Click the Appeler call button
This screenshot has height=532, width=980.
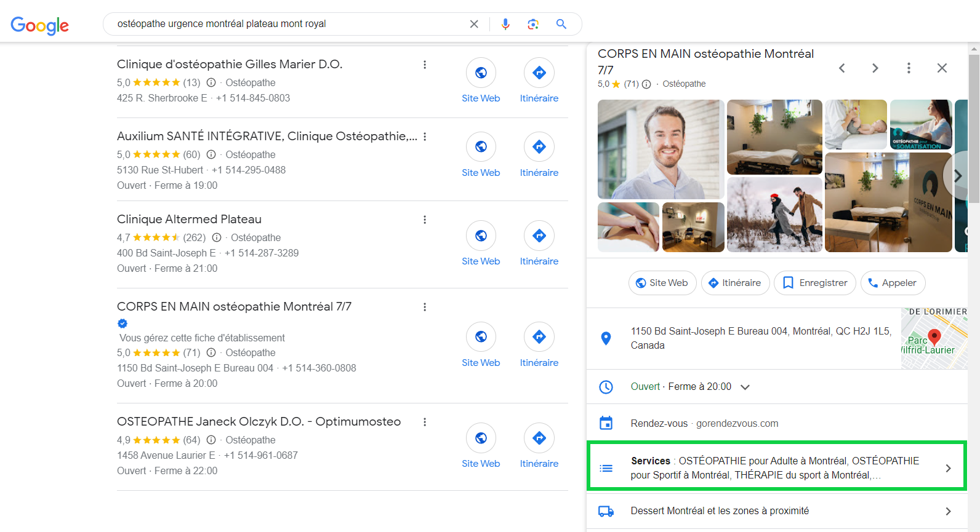(892, 283)
